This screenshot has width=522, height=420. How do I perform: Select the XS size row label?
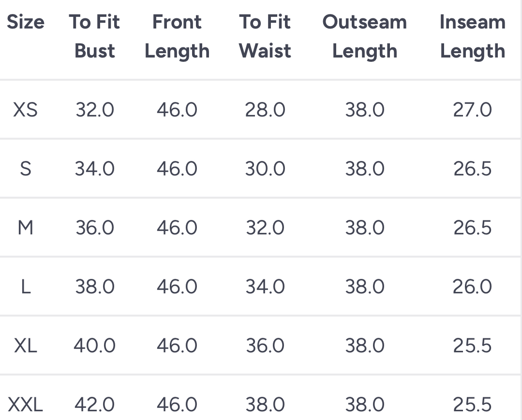click(x=26, y=110)
